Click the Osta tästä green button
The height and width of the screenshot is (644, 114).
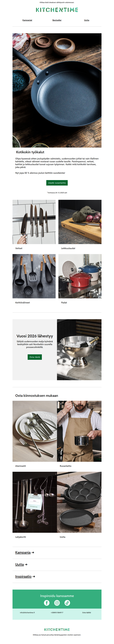point(35,357)
